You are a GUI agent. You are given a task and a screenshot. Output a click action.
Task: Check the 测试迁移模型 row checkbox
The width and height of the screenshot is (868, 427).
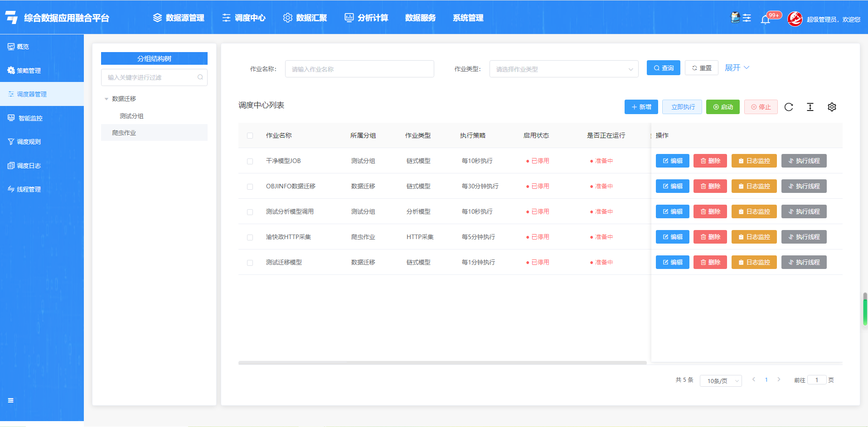click(250, 263)
